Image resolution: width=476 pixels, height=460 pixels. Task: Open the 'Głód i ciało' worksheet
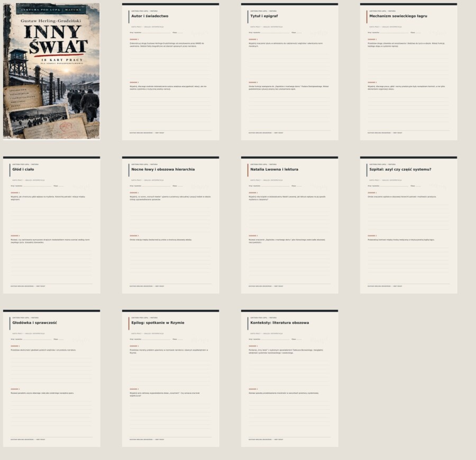coord(51,225)
